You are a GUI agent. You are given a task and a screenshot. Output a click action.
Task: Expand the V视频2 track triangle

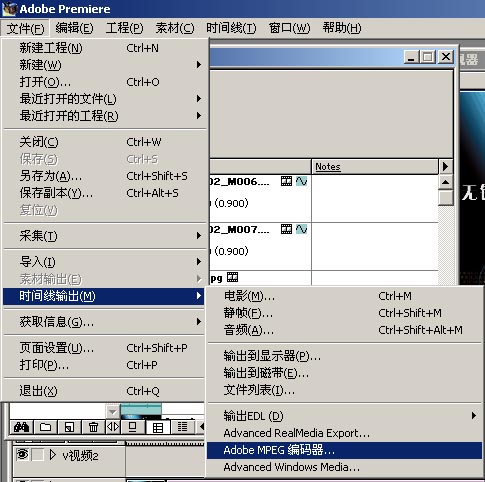click(x=52, y=455)
